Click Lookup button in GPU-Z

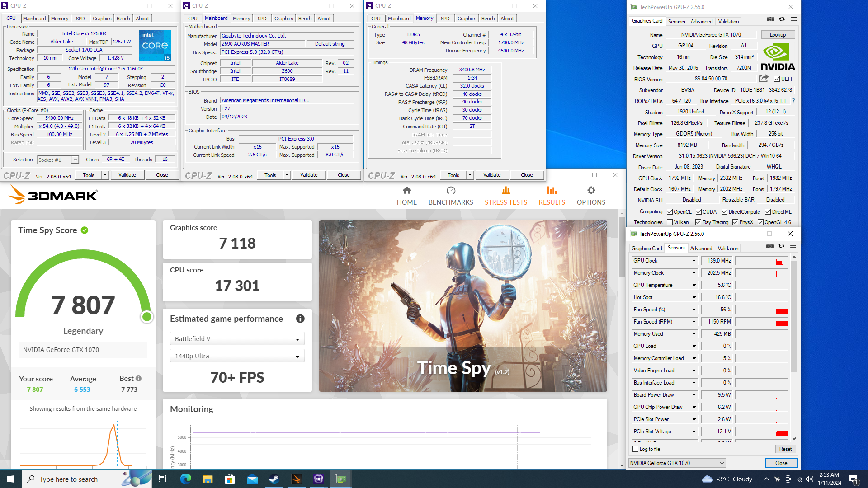(x=778, y=35)
